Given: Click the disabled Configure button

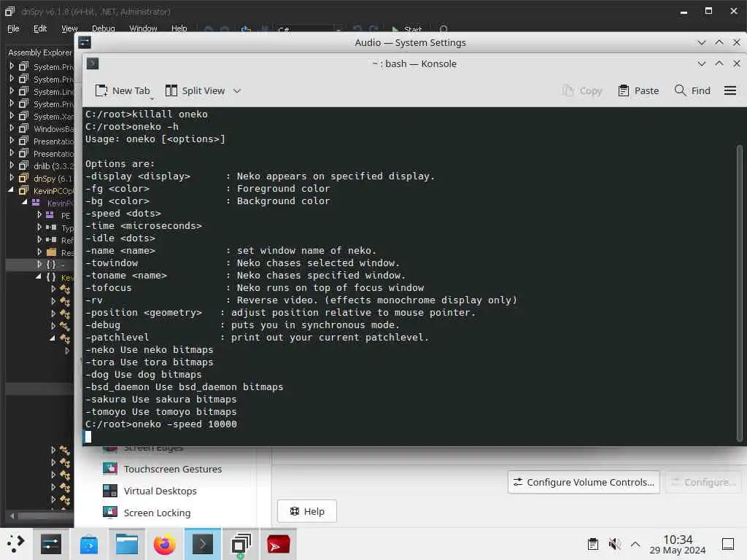Looking at the screenshot, I should pos(703,483).
